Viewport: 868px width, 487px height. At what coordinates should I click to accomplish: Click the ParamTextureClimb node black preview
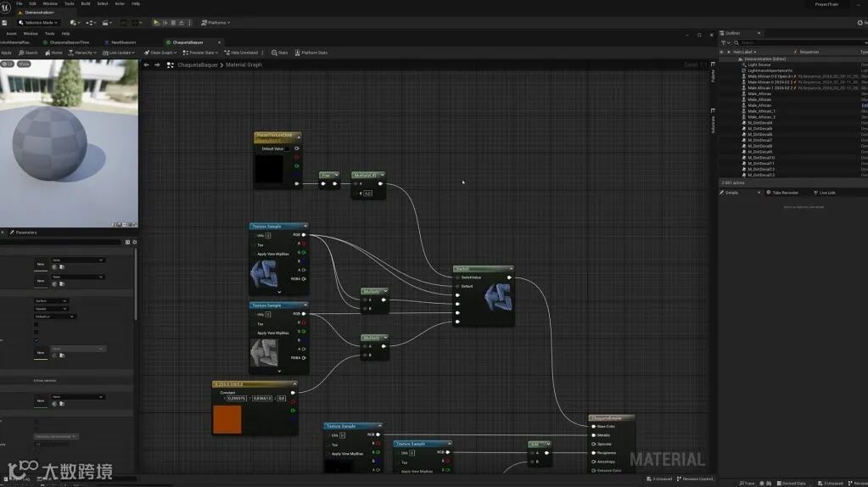269,169
